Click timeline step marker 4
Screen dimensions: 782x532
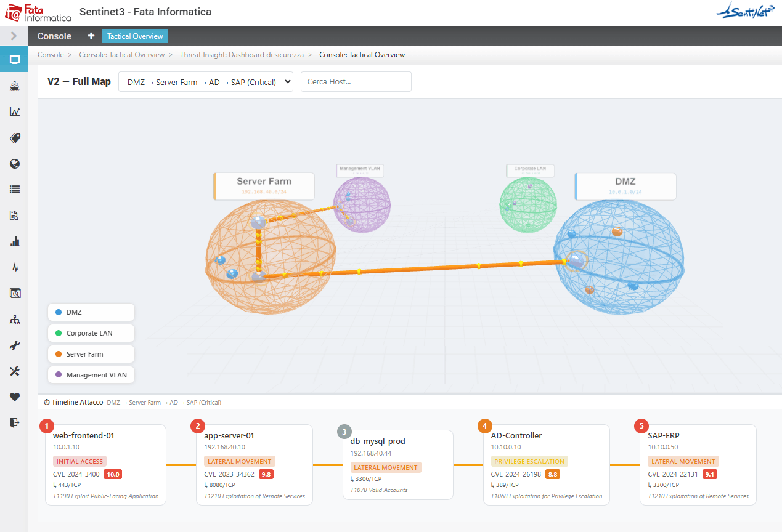point(484,425)
